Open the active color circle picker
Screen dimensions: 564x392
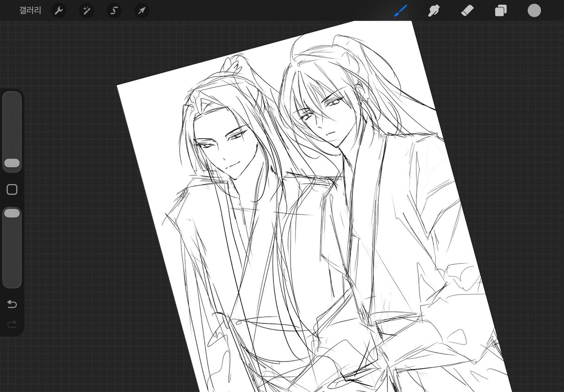click(x=534, y=10)
